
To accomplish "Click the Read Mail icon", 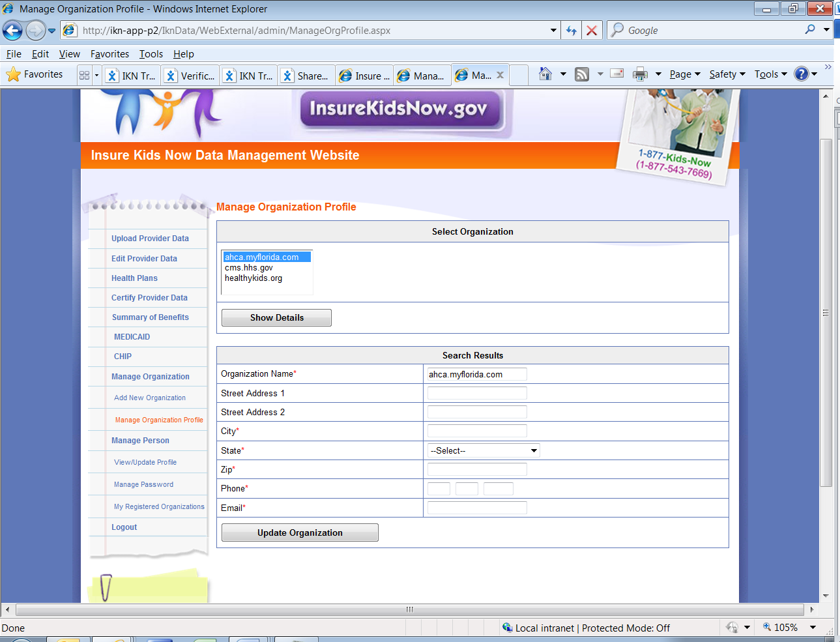I will pos(616,74).
